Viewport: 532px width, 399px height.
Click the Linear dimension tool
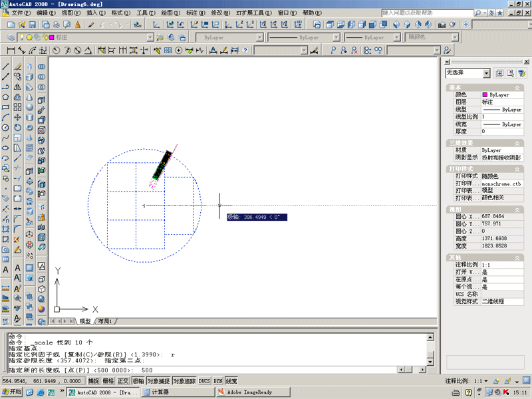(x=11, y=51)
